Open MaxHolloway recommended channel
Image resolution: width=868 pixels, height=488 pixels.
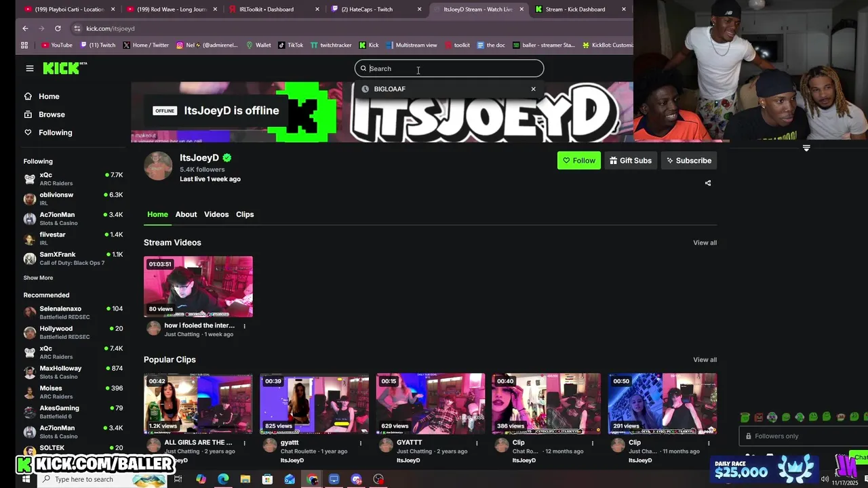point(73,372)
